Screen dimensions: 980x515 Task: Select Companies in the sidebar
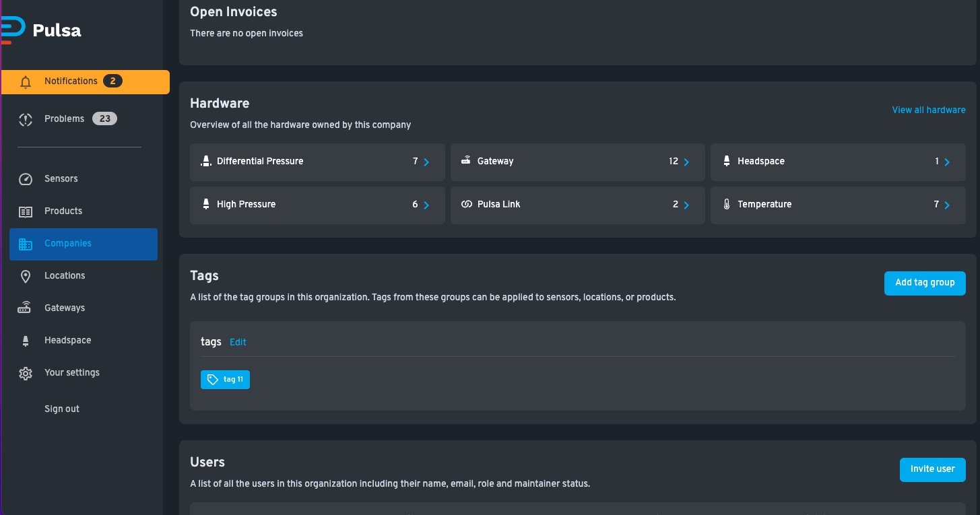83,244
